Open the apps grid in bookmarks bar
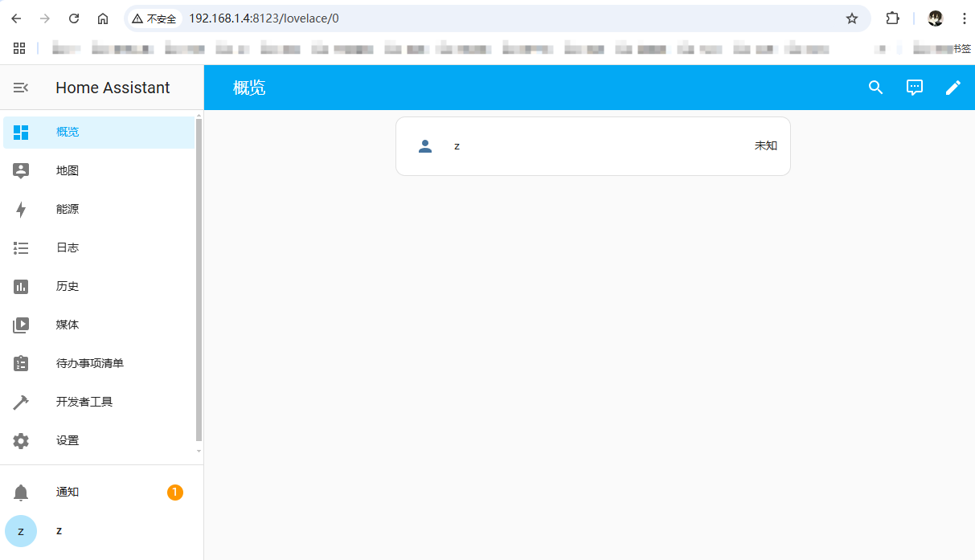The image size is (975, 560). tap(19, 48)
